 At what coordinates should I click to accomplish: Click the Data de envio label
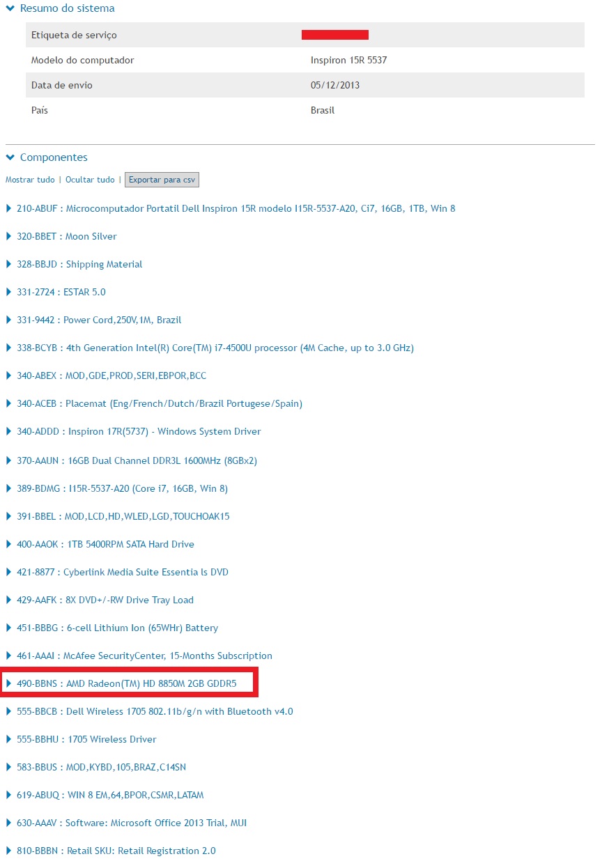click(x=62, y=85)
